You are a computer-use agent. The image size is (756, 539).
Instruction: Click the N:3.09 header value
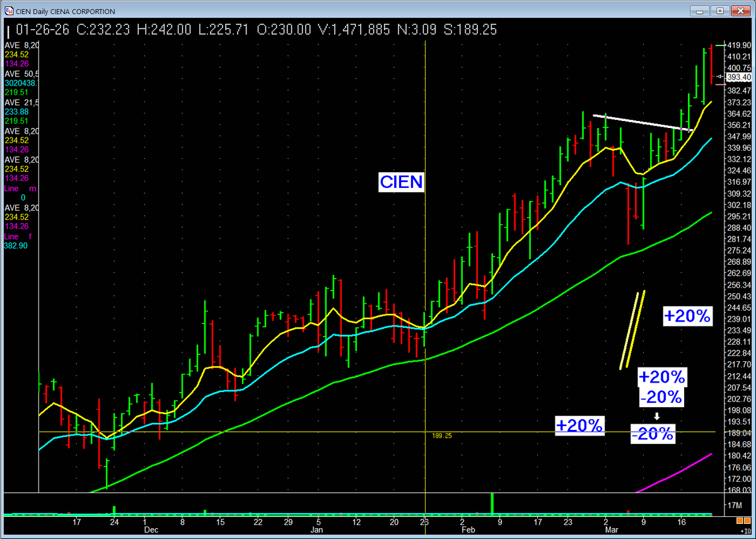tap(417, 30)
